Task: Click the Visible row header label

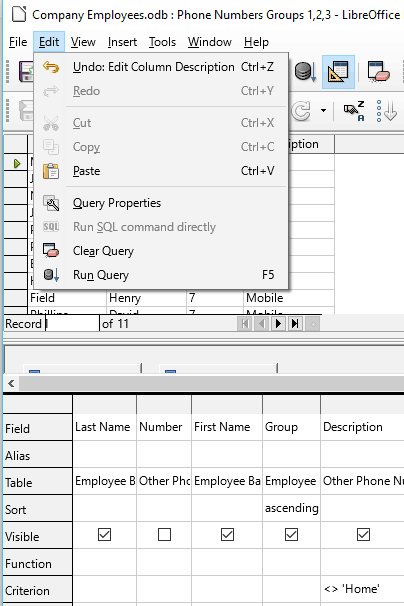Action: pyautogui.click(x=38, y=536)
